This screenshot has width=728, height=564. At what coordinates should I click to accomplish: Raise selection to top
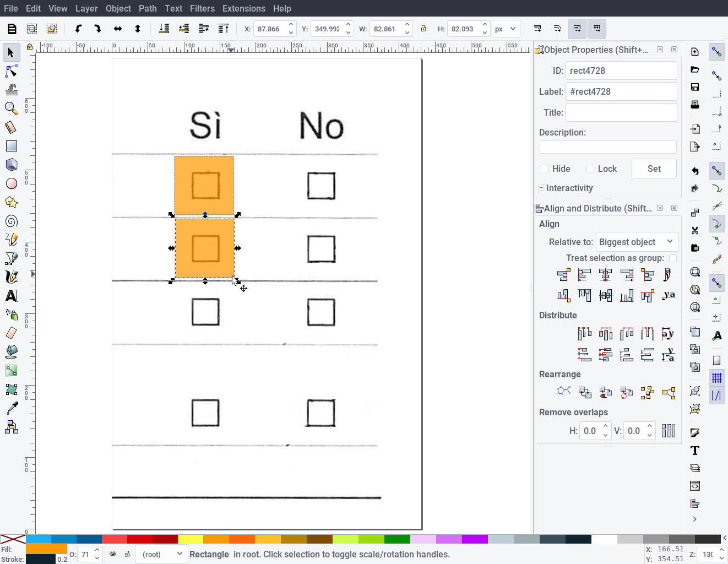[x=224, y=29]
